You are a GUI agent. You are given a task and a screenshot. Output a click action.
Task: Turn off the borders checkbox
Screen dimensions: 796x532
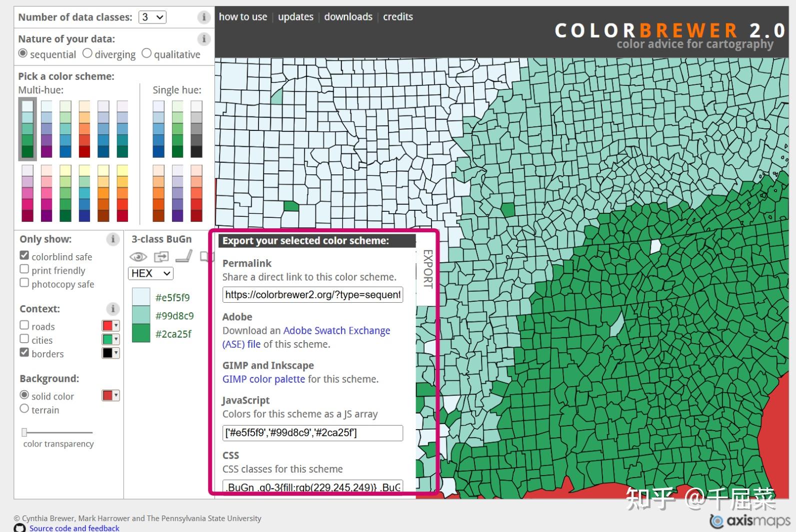tap(24, 352)
